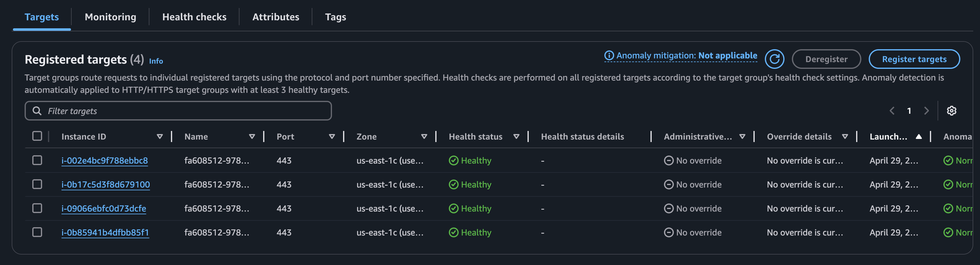Switch to the Health checks tab
This screenshot has width=980, height=265.
point(194,17)
